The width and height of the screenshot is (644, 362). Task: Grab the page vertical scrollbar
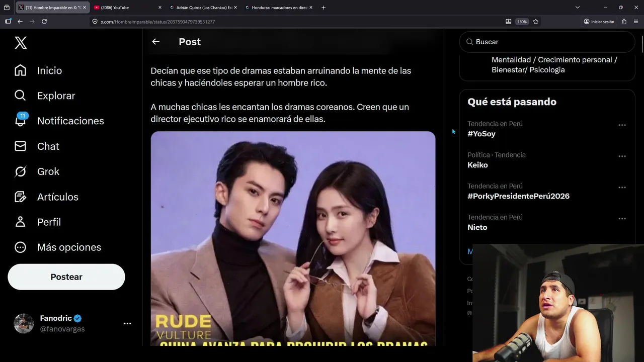[x=642, y=45]
